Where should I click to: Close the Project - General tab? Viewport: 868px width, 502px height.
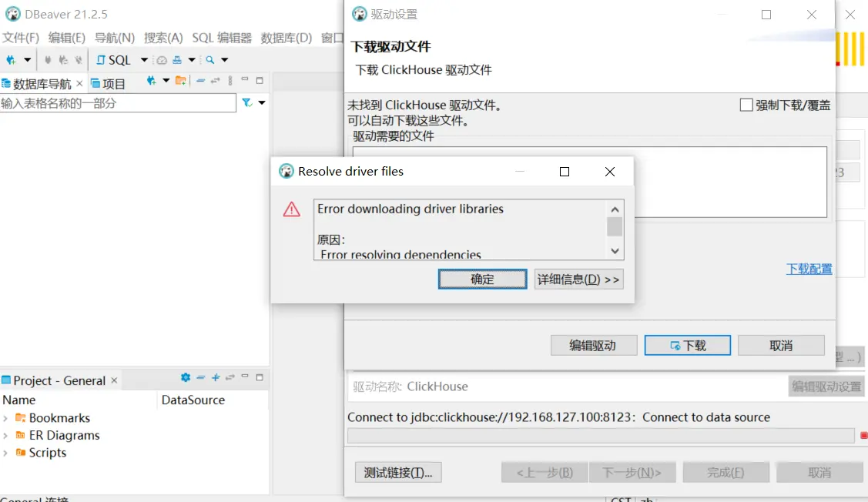pos(114,380)
